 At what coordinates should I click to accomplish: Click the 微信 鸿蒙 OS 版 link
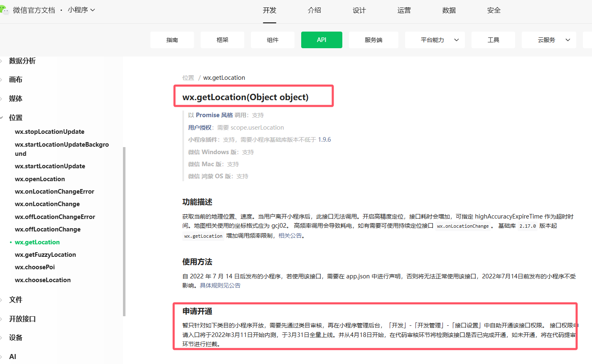coord(210,176)
